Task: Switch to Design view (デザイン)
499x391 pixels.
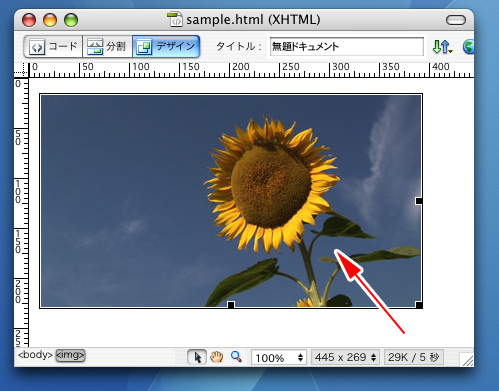Action: pyautogui.click(x=166, y=46)
